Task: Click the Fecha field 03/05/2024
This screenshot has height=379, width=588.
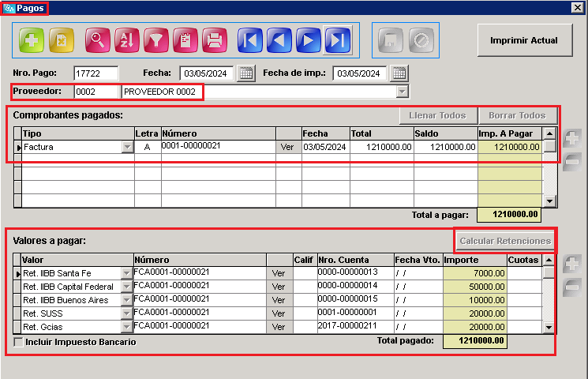Action: (207, 73)
